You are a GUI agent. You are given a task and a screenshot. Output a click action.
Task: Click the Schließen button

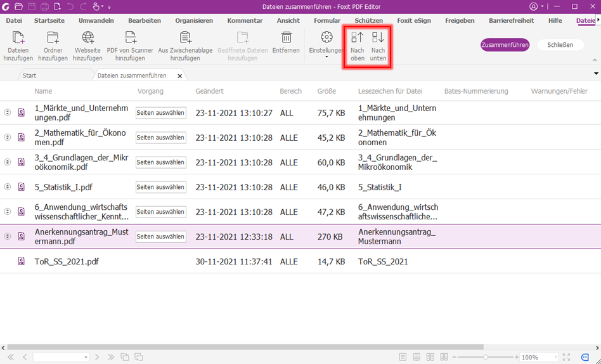[x=560, y=45]
